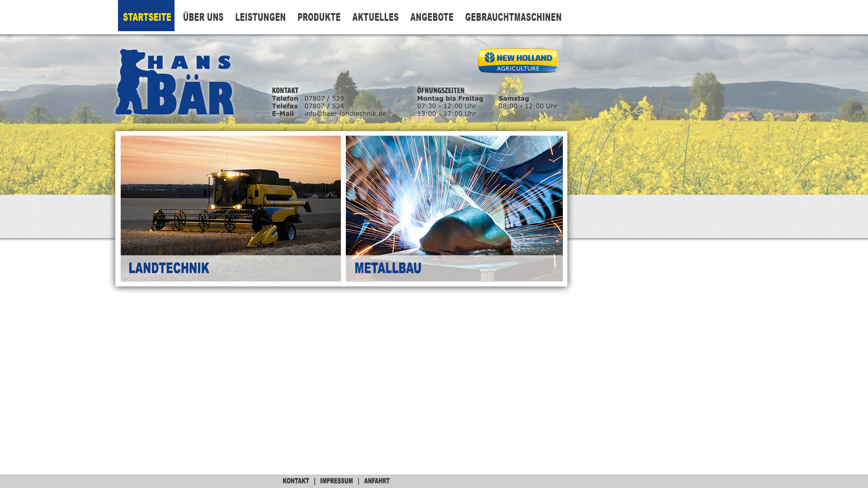Open the Metallbau label banner
Viewport: 868px width, 488px height.
tap(388, 268)
